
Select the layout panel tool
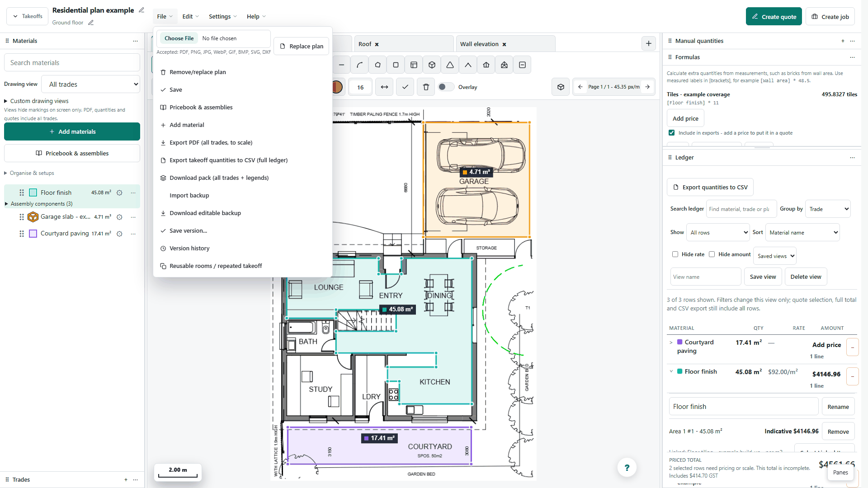pyautogui.click(x=414, y=65)
